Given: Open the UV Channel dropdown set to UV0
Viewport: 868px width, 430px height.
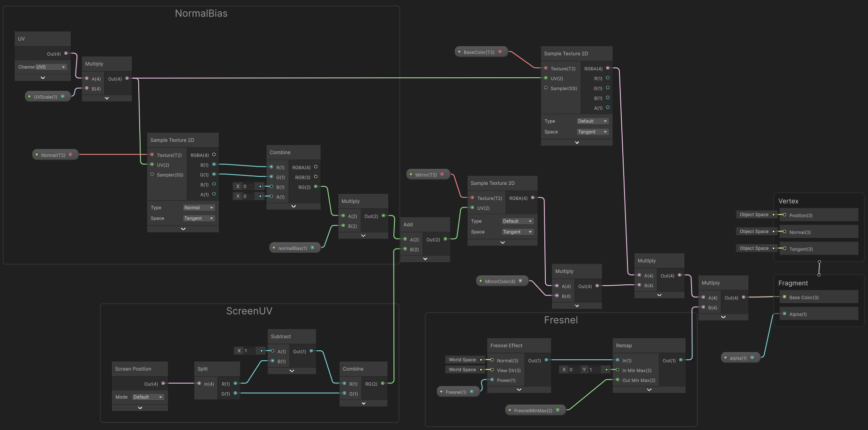Looking at the screenshot, I should point(51,67).
